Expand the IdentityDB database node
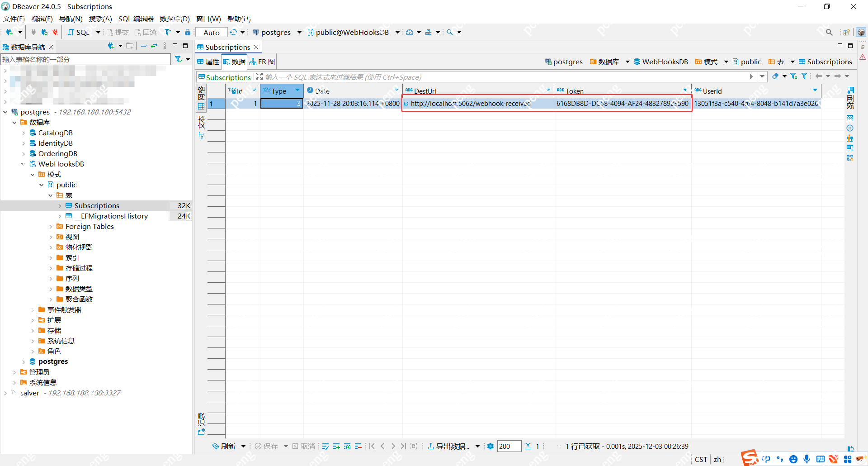868x466 pixels. (x=24, y=143)
